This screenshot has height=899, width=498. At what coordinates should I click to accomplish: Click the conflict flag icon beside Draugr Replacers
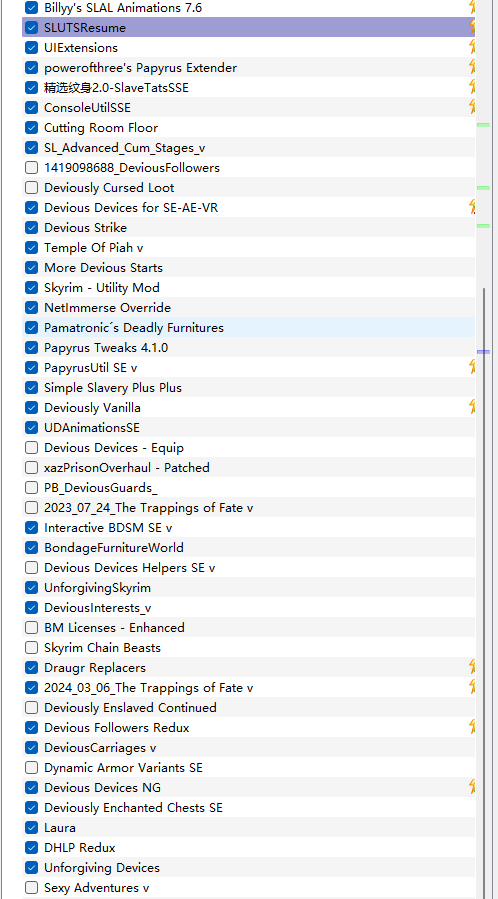(x=472, y=667)
